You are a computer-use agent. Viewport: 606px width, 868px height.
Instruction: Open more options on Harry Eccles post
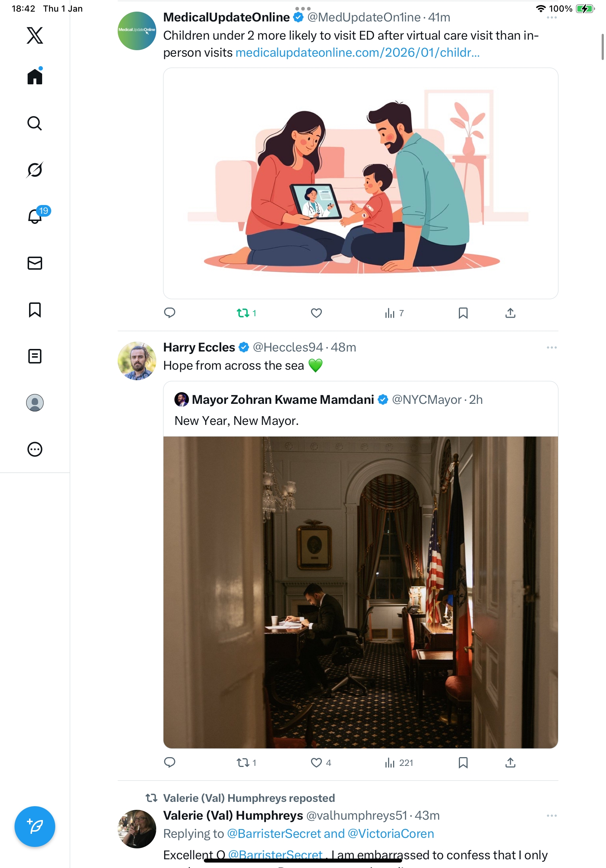[x=551, y=347]
